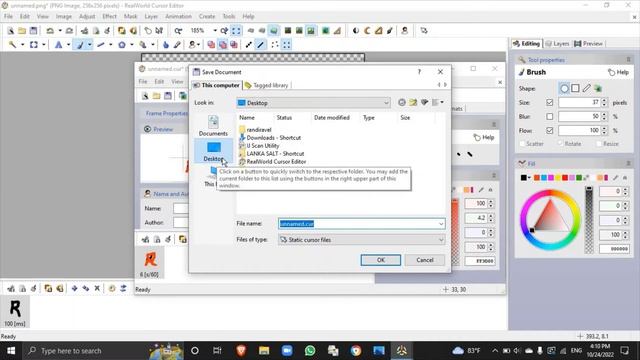The height and width of the screenshot is (360, 640).
Task: Open the undo history dropdown arrow
Action: coord(60,31)
